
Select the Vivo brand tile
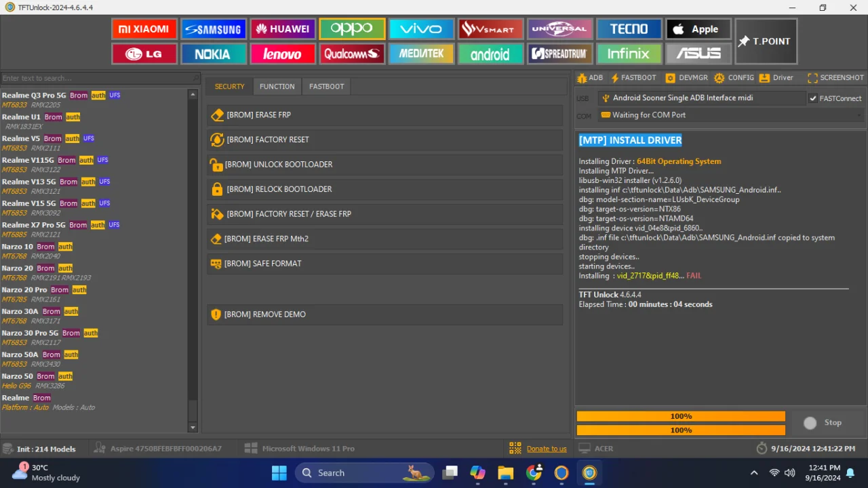coord(421,29)
